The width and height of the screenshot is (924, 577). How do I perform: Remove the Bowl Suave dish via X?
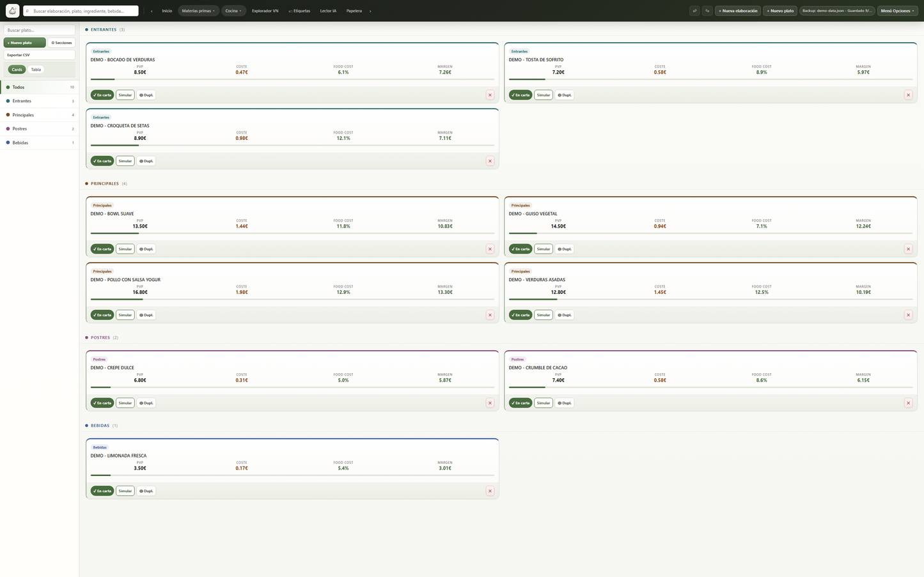coord(490,249)
